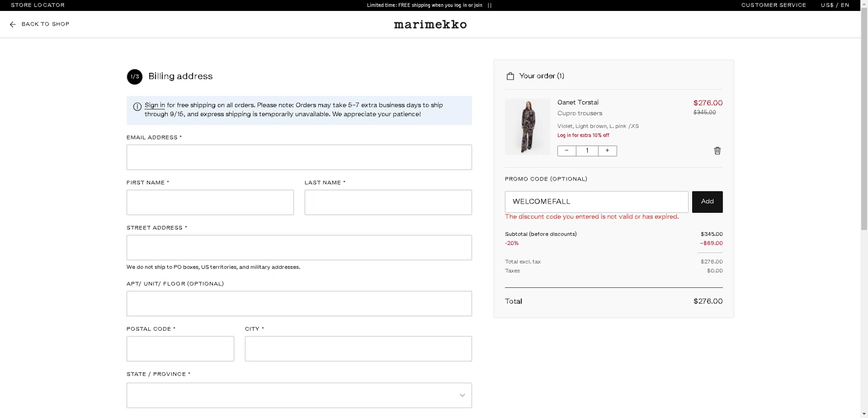Click the Subtotal $345.00 value
Screen dimensions: 868x418
pos(712,234)
